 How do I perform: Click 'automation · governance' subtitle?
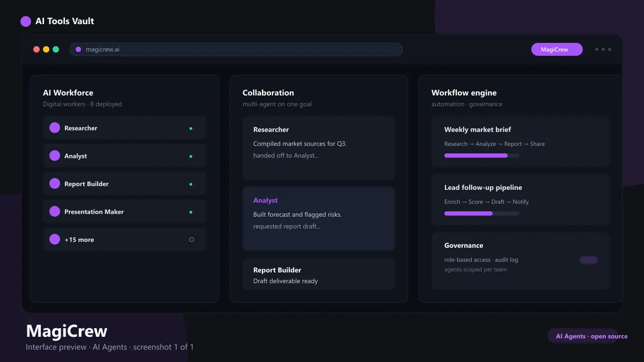(467, 104)
